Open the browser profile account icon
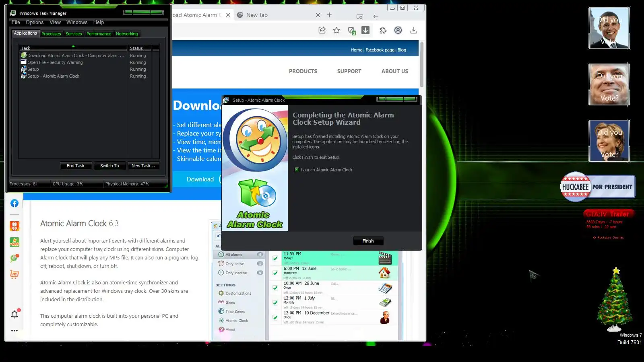The width and height of the screenshot is (644, 362). [398, 30]
